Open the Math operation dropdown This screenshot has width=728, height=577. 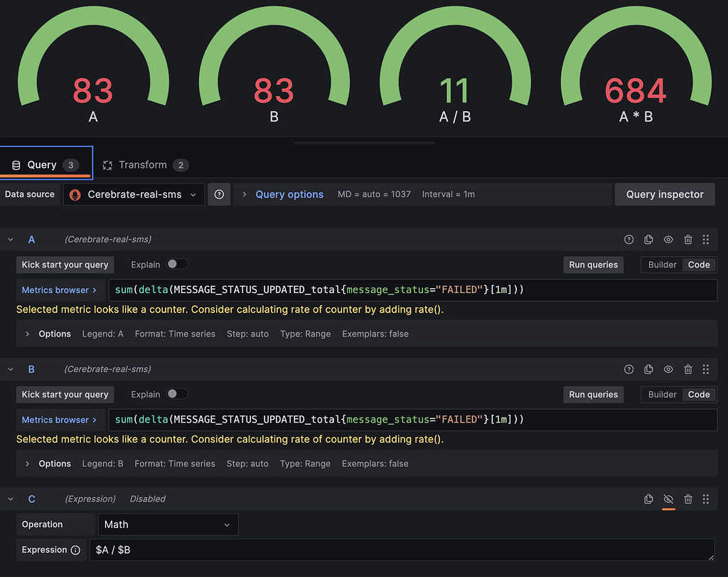pyautogui.click(x=168, y=524)
